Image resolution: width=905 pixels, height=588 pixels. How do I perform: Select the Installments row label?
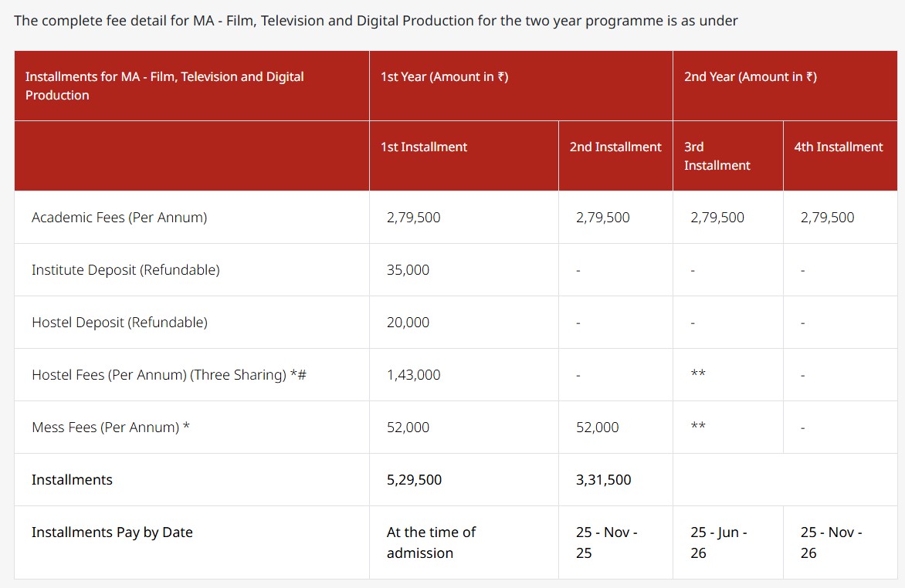coord(72,479)
